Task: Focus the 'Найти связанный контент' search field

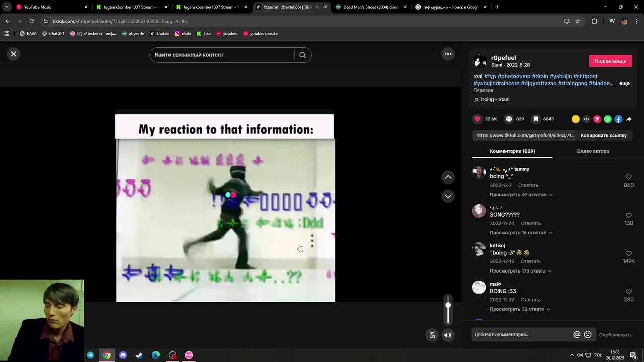Action: [221, 55]
